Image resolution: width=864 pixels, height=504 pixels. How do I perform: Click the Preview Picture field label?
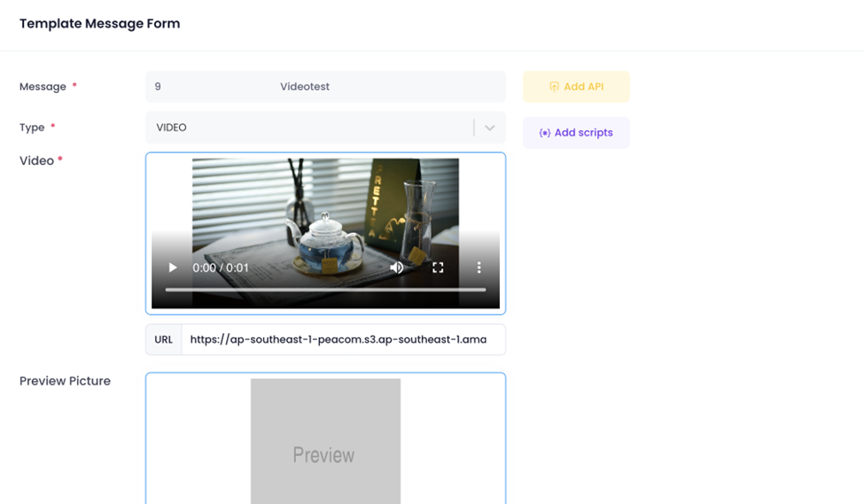click(x=65, y=381)
